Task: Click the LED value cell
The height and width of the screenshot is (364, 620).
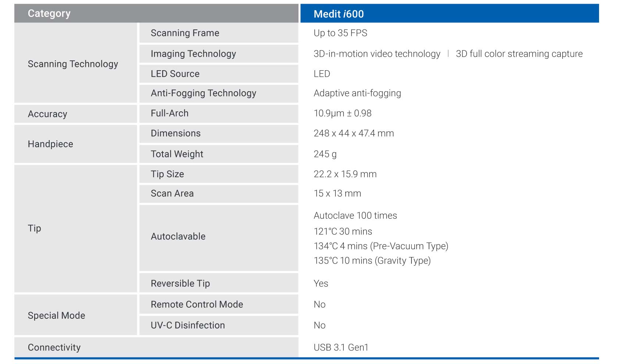Action: [322, 74]
